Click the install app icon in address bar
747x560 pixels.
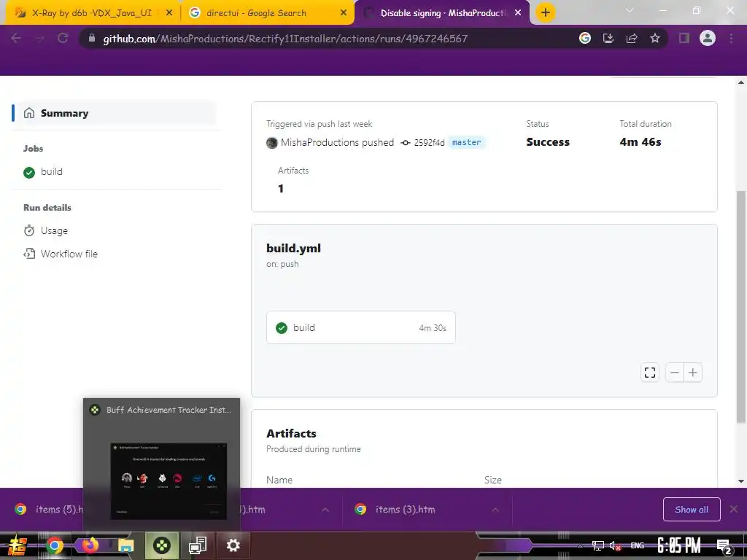[x=608, y=39]
